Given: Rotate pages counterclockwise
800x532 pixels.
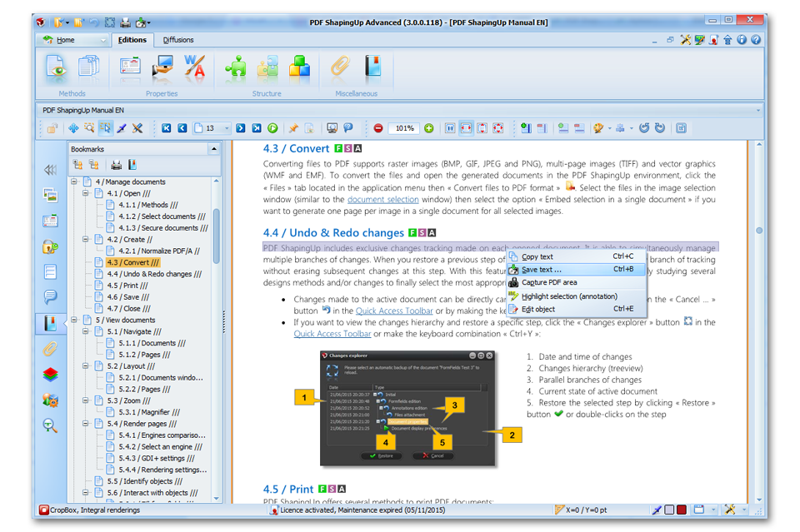Looking at the screenshot, I should pyautogui.click(x=644, y=128).
